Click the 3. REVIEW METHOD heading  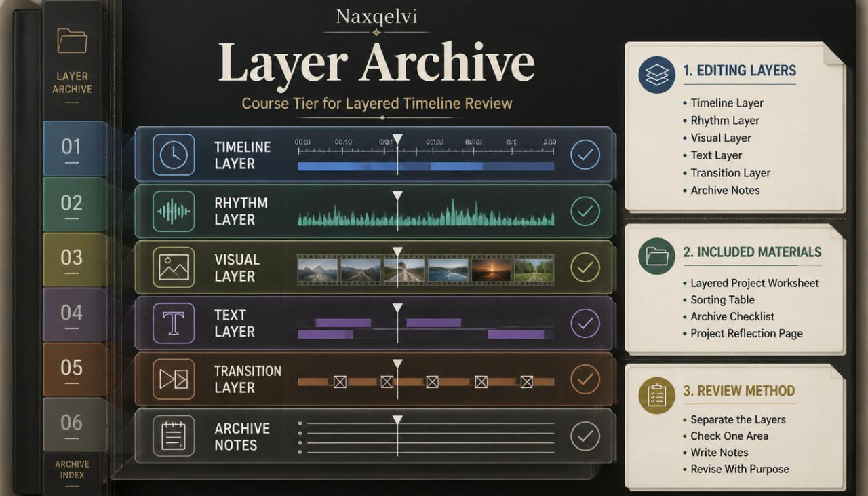tap(738, 391)
